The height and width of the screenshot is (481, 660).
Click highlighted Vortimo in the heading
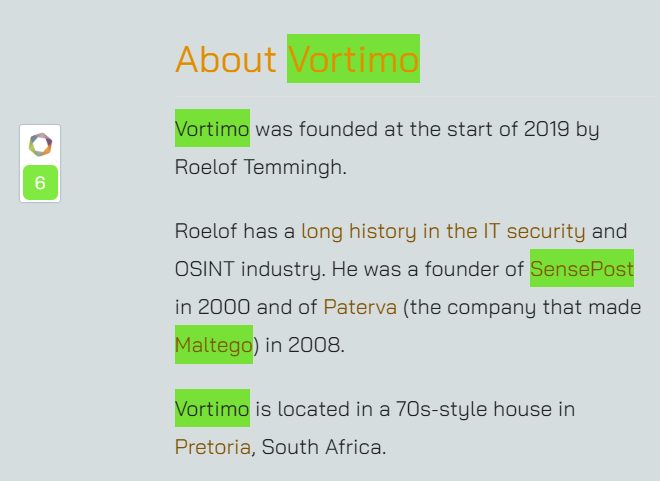pyautogui.click(x=354, y=58)
